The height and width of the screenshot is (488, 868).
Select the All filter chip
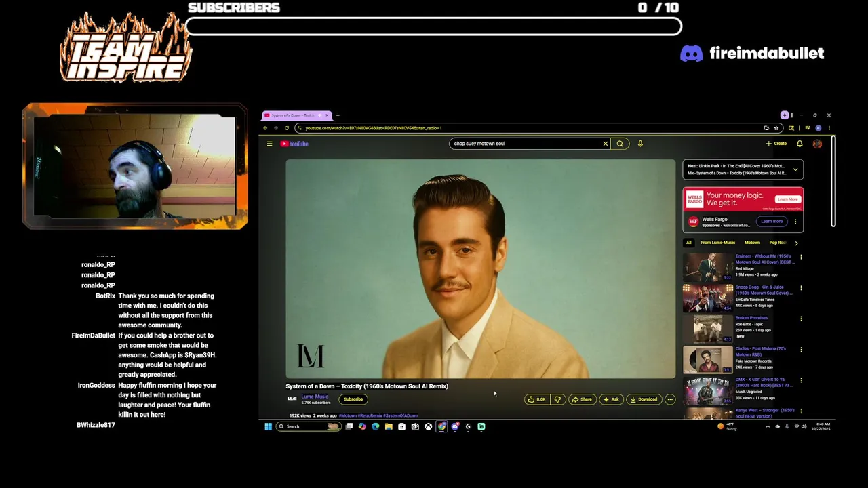(688, 243)
